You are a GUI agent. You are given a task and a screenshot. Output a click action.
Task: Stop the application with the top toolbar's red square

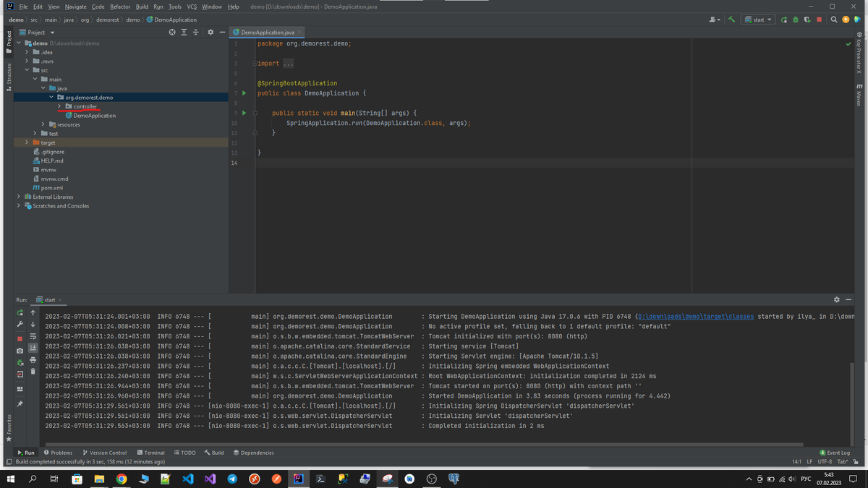pos(819,20)
